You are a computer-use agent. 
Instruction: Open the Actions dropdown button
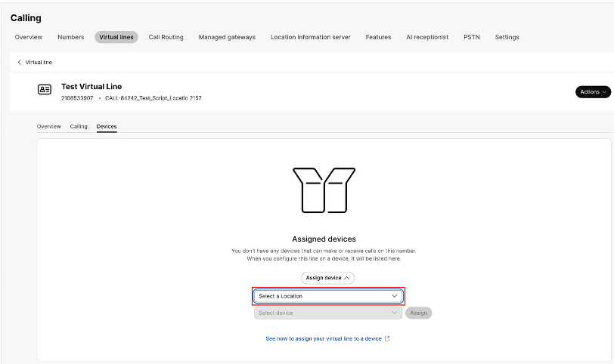tap(593, 92)
